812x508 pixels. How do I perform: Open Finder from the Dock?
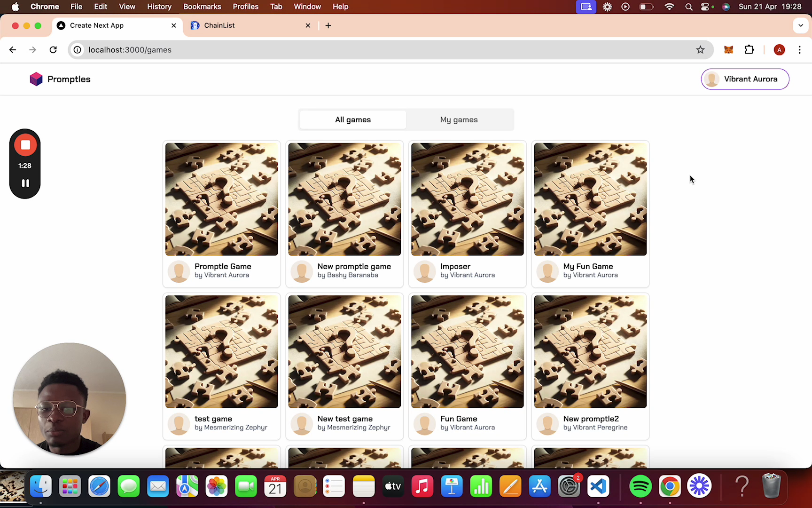tap(41, 486)
